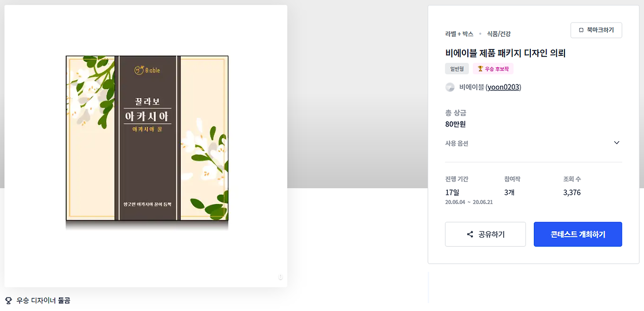This screenshot has width=644, height=311.
Task: Click the trophy icon next to 우승 디자이너 둘곰
Action: [x=9, y=300]
